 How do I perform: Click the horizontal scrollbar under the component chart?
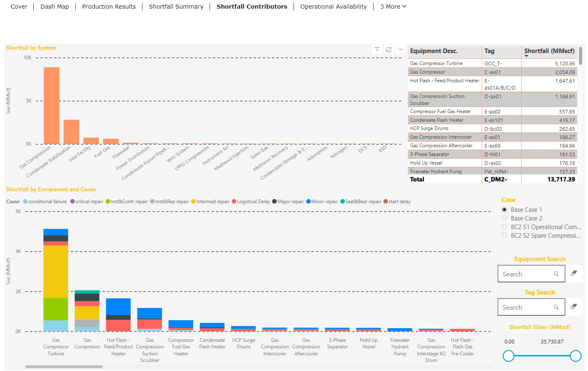(64, 366)
